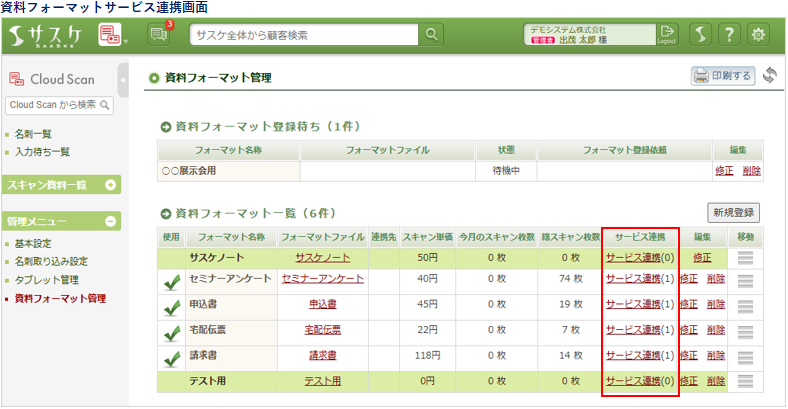This screenshot has width=788, height=409.
Task: Open サスケノート format file link
Action: pyautogui.click(x=323, y=258)
